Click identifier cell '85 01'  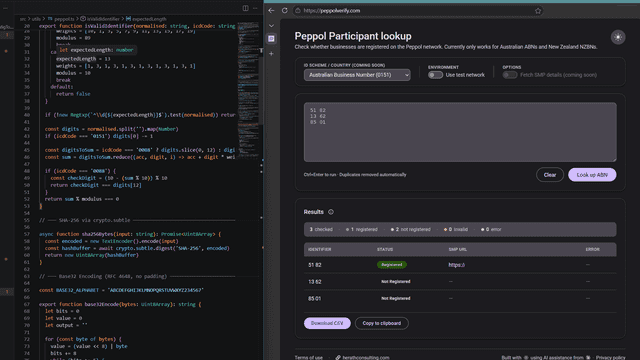[x=315, y=298]
